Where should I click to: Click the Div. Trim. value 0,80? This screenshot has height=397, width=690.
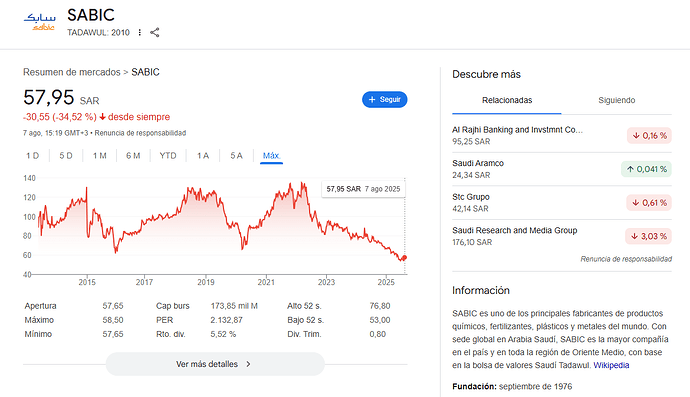(378, 335)
